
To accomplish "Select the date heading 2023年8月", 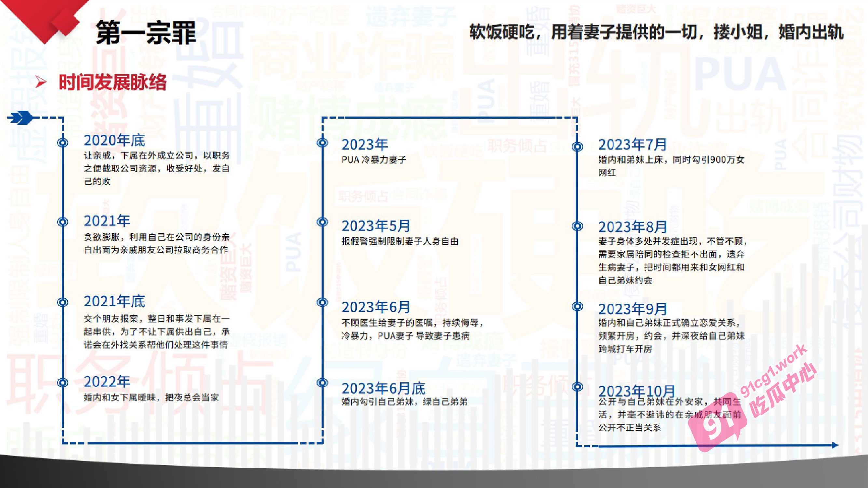I will [632, 227].
